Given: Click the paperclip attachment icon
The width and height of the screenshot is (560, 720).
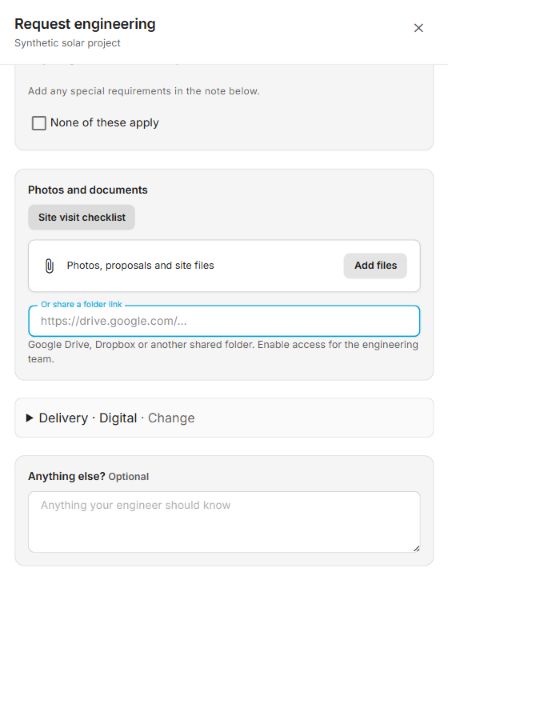Looking at the screenshot, I should pyautogui.click(x=50, y=266).
